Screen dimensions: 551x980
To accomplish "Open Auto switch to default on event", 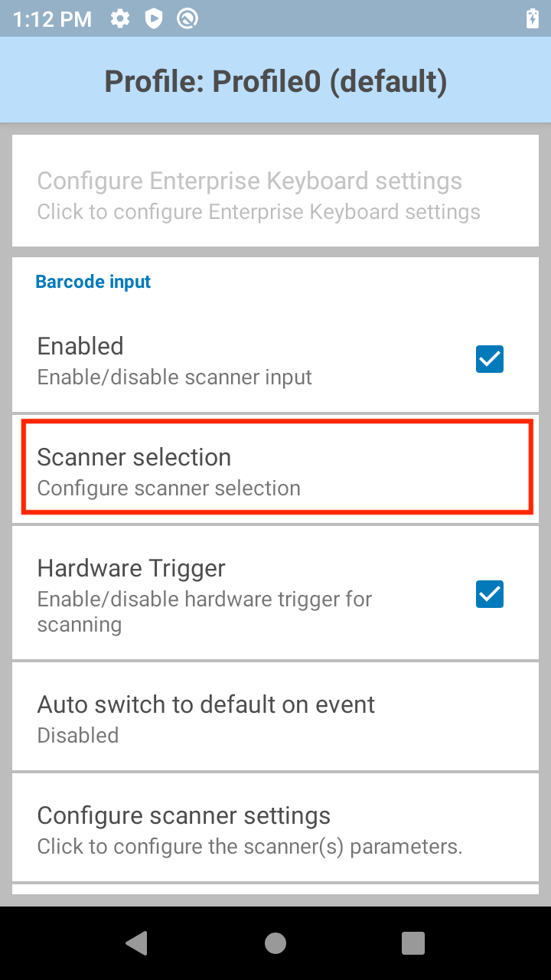I will click(275, 717).
